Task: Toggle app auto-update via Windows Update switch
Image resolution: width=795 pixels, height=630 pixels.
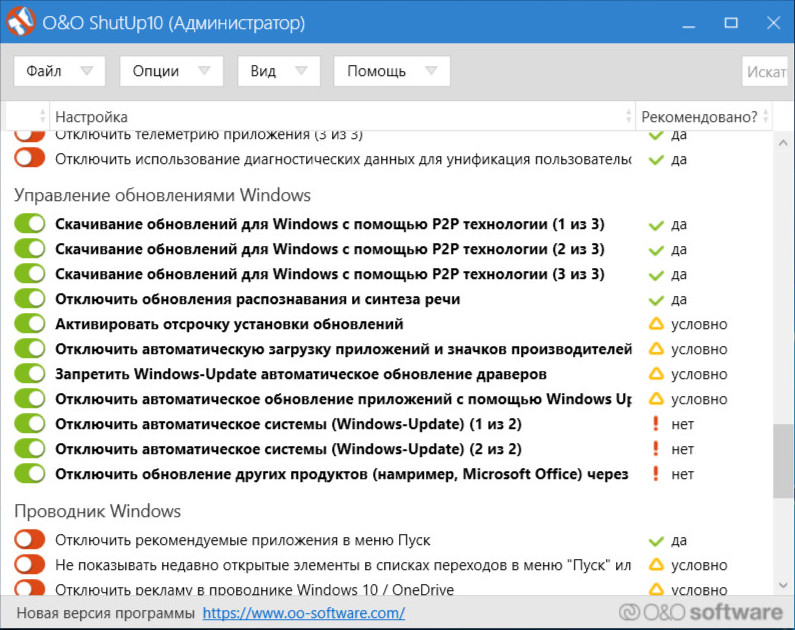Action: tap(30, 398)
